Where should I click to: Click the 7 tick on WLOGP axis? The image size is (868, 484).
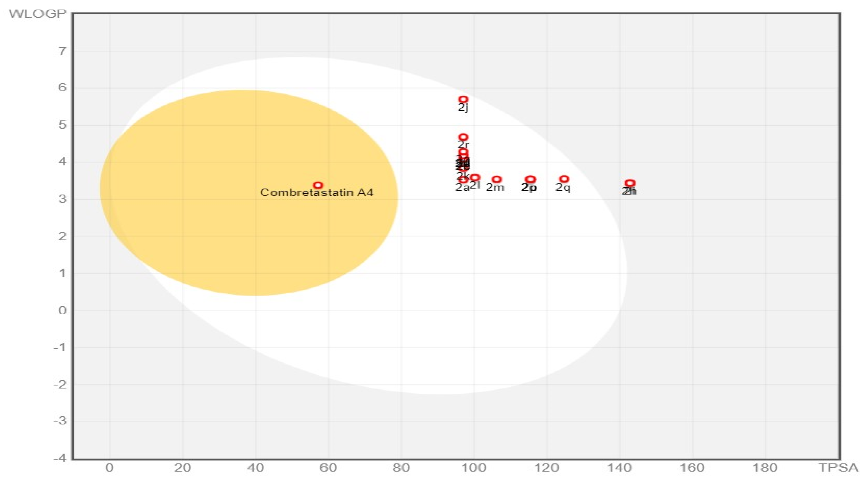[62, 51]
